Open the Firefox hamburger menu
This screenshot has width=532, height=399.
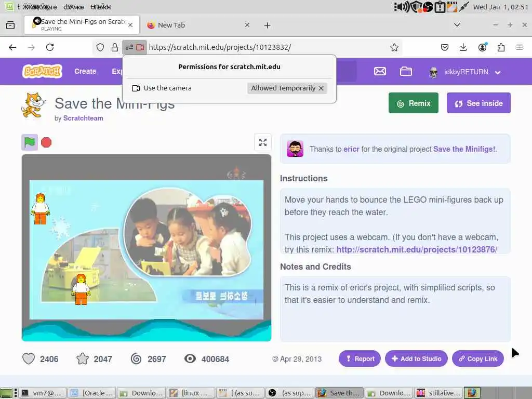coord(519,47)
